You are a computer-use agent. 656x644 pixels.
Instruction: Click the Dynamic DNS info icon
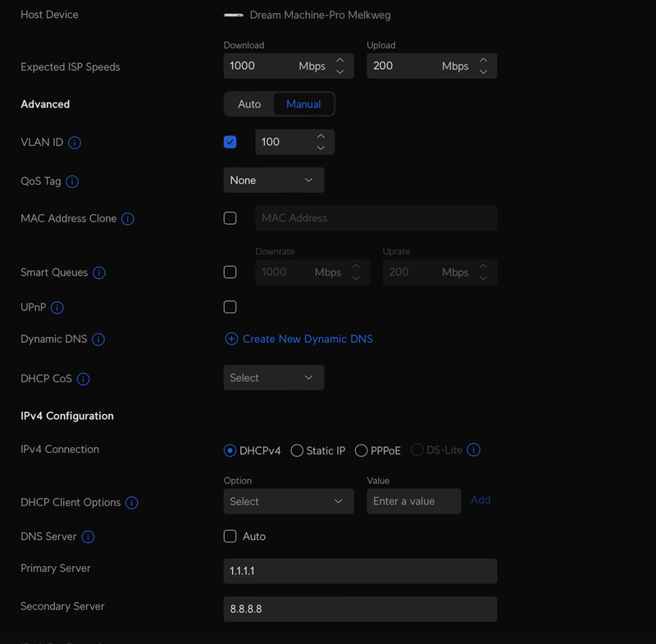tap(98, 340)
